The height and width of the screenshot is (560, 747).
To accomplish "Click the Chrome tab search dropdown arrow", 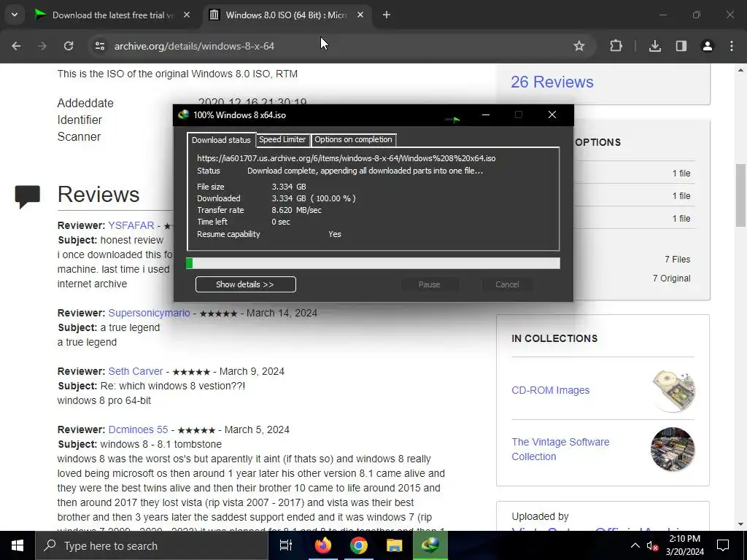I will (x=15, y=15).
